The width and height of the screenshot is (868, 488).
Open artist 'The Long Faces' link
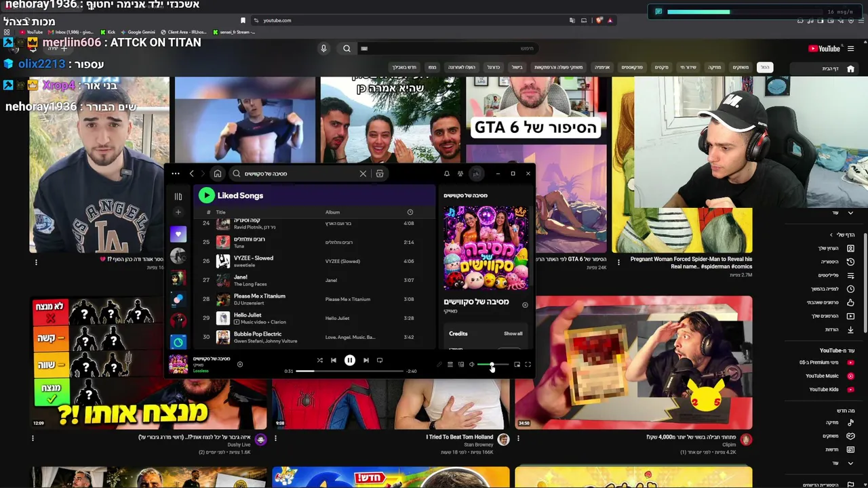250,284
